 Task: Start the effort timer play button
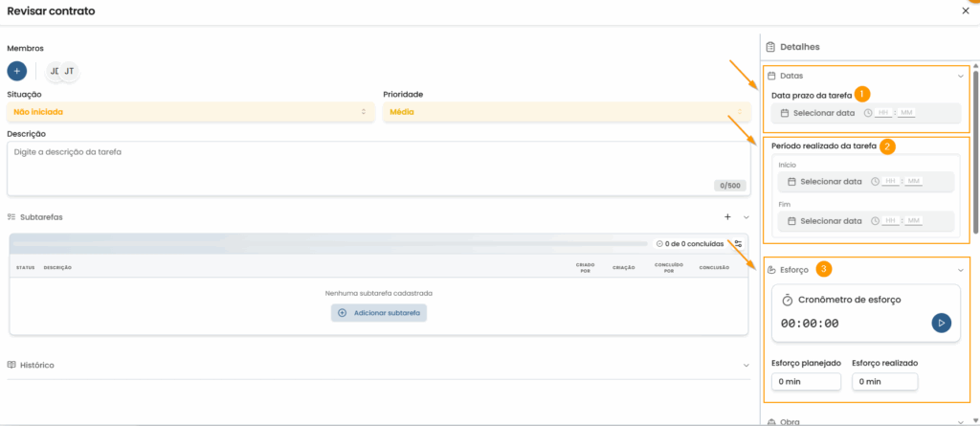point(942,324)
